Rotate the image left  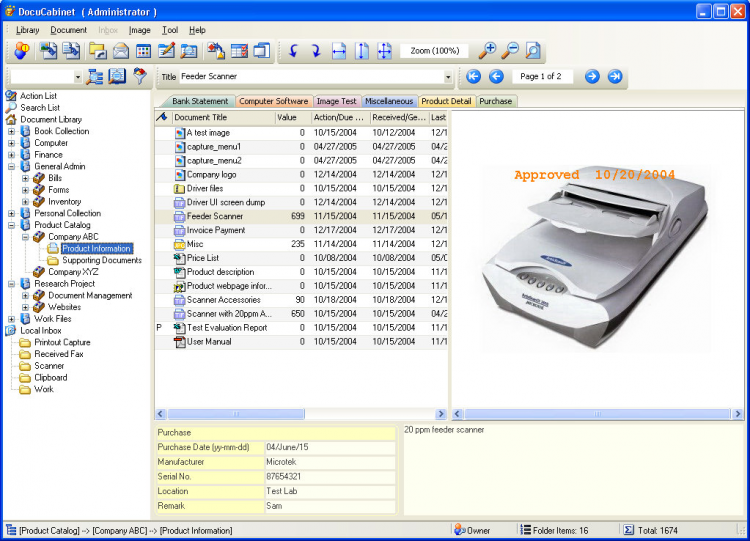click(294, 51)
